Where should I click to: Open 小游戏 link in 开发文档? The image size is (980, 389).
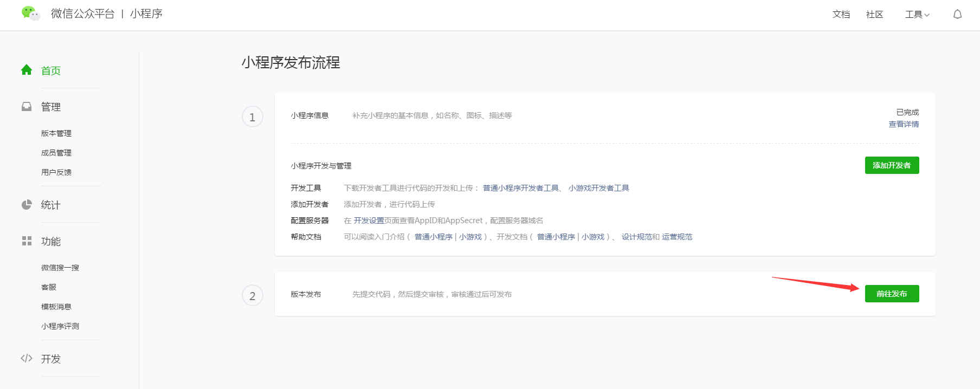coord(593,237)
